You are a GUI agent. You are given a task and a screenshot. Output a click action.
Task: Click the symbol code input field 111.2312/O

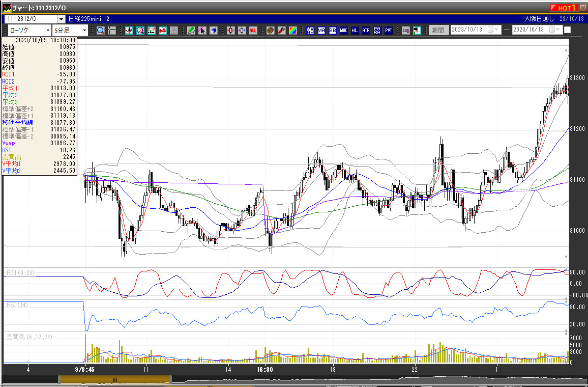pyautogui.click(x=31, y=19)
